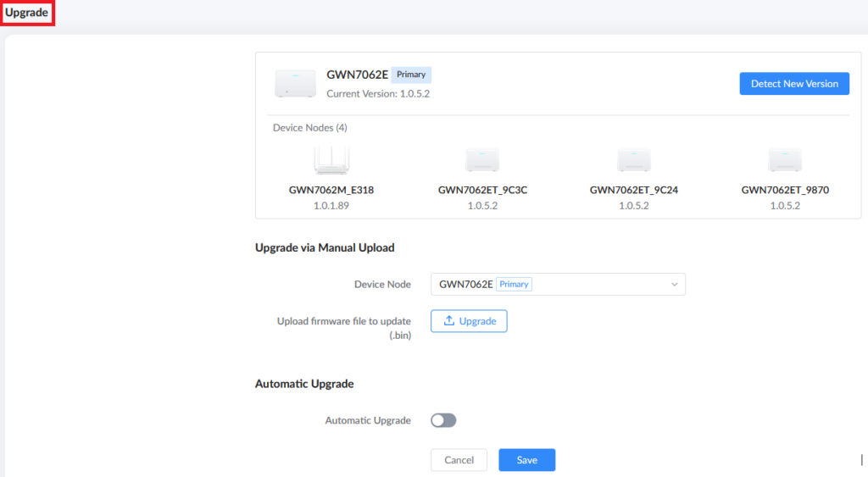Click the Primary badge beside GWN7062E title
Image resolution: width=868 pixels, height=477 pixels.
click(x=411, y=75)
